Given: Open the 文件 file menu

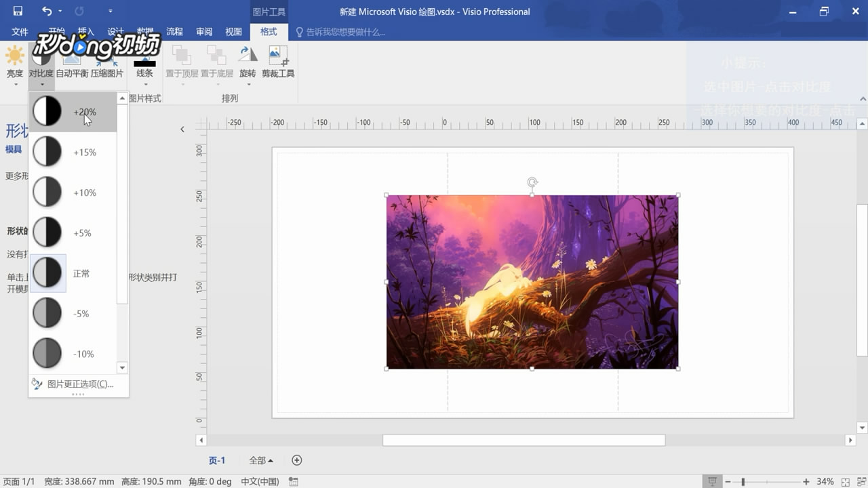Looking at the screenshot, I should pyautogui.click(x=20, y=32).
